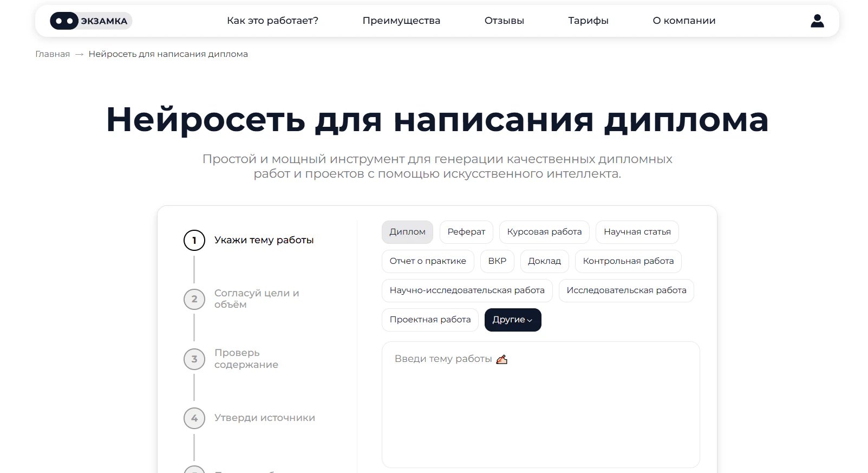Click the main heading Нейросеть для написания диплома
Viewport: 868px width, 473px height.
437,119
